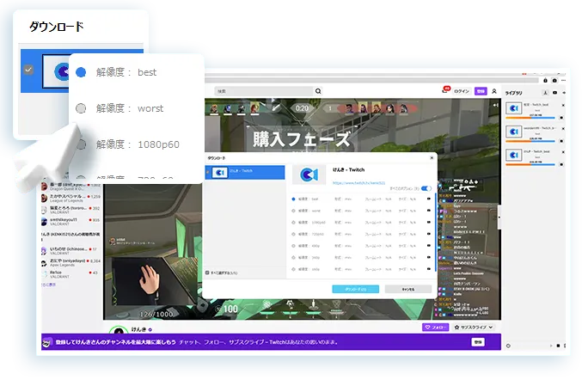Viewport: 588px width, 386px height.
Task: Stop the first library item recording
Action: point(561,118)
